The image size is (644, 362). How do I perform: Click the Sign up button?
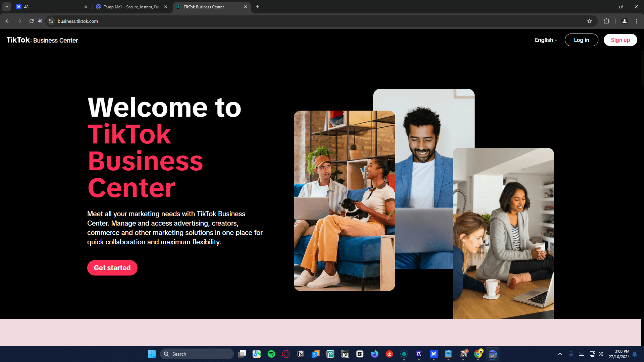point(620,40)
